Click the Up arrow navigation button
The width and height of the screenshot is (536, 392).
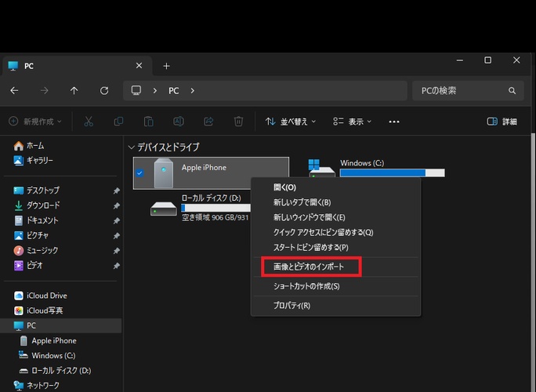(74, 91)
